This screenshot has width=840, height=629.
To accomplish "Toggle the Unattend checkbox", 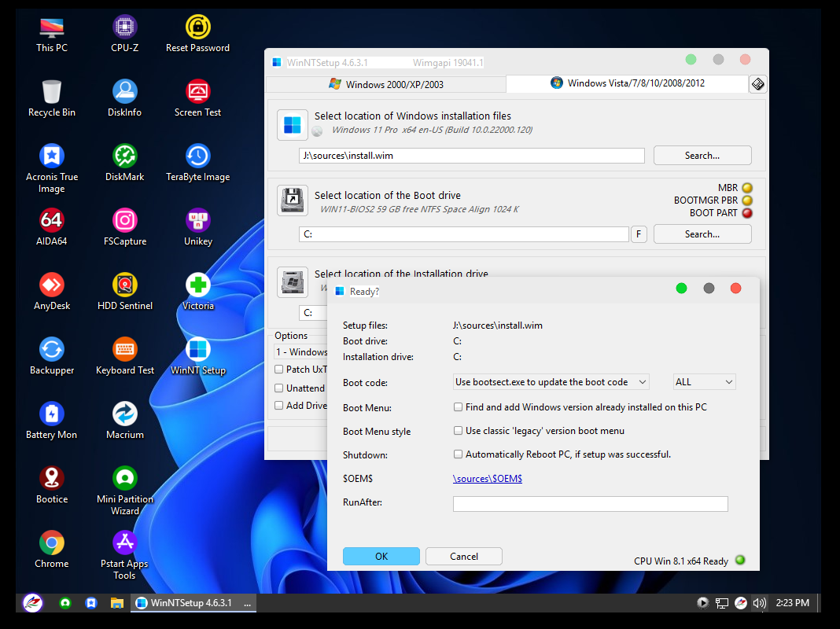I will [x=278, y=388].
